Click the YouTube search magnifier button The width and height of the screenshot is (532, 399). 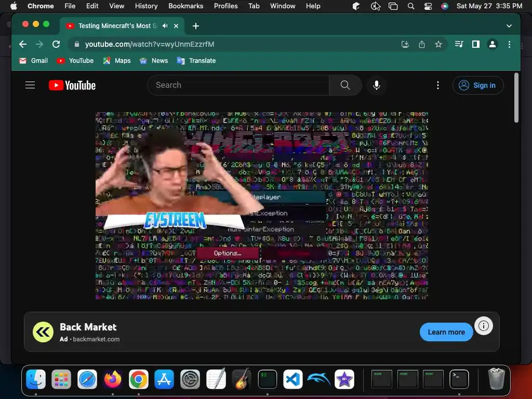[345, 85]
